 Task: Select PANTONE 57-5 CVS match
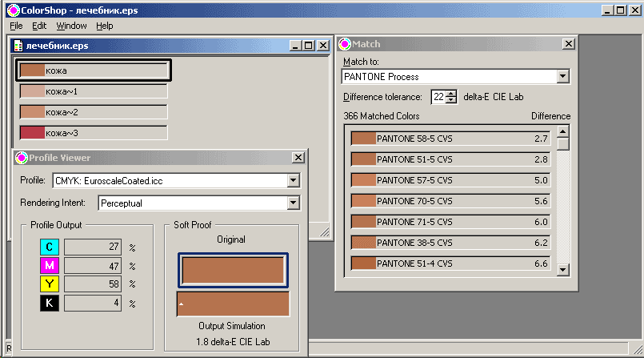point(450,180)
